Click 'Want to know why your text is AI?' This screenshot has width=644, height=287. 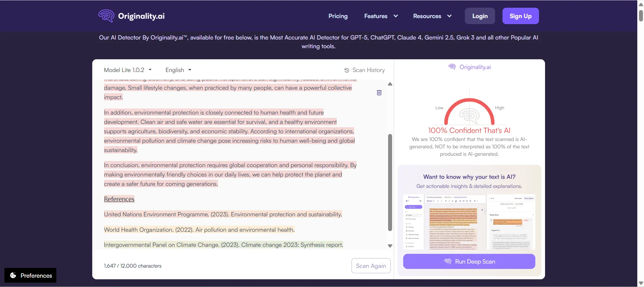[469, 177]
